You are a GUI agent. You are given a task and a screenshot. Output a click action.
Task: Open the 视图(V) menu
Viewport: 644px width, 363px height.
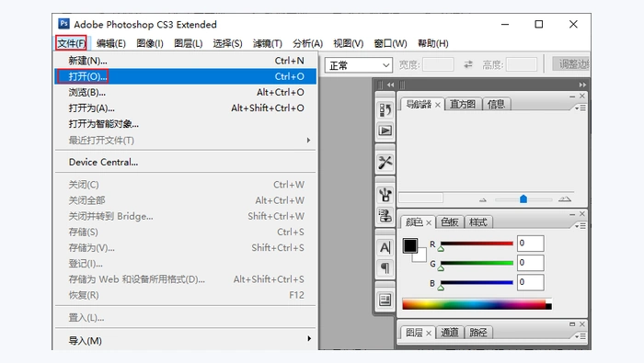(349, 43)
